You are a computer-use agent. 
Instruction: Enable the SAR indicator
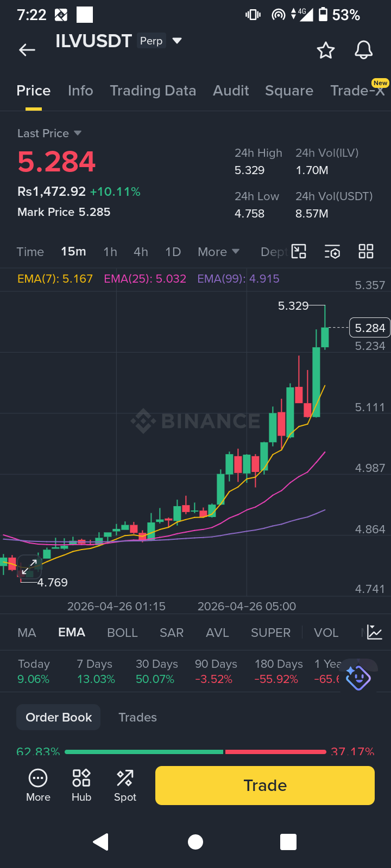[x=172, y=633]
